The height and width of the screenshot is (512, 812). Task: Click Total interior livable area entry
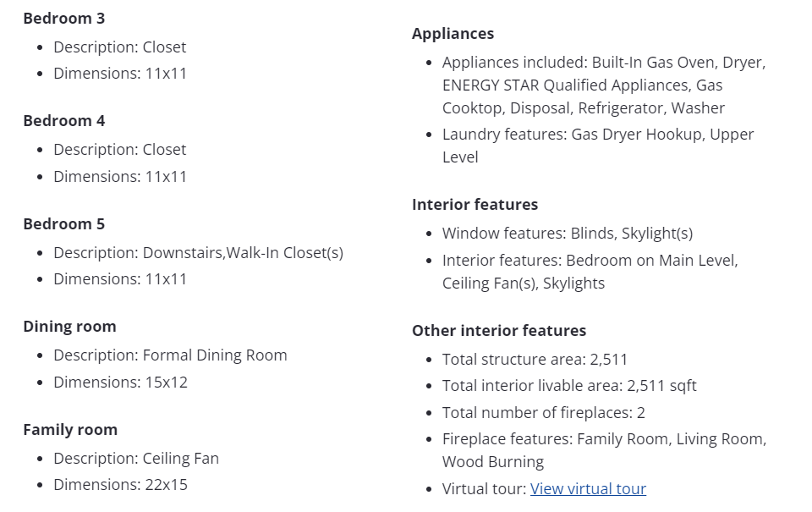pyautogui.click(x=569, y=386)
